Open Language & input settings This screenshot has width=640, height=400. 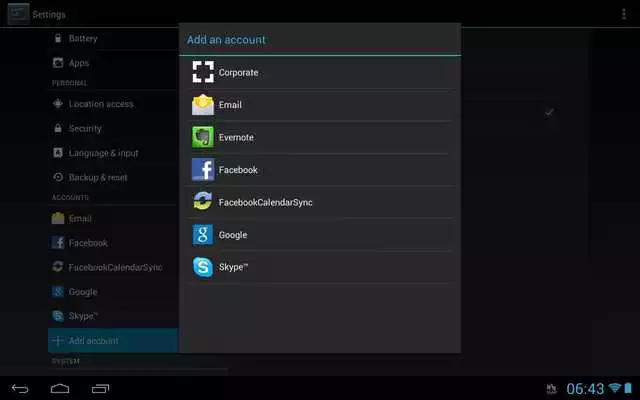103,153
